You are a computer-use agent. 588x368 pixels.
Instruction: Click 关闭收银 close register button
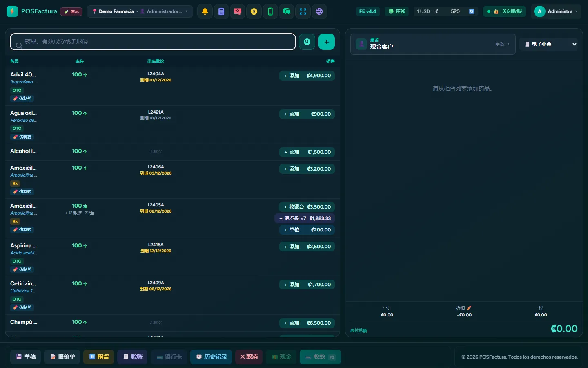pyautogui.click(x=504, y=11)
